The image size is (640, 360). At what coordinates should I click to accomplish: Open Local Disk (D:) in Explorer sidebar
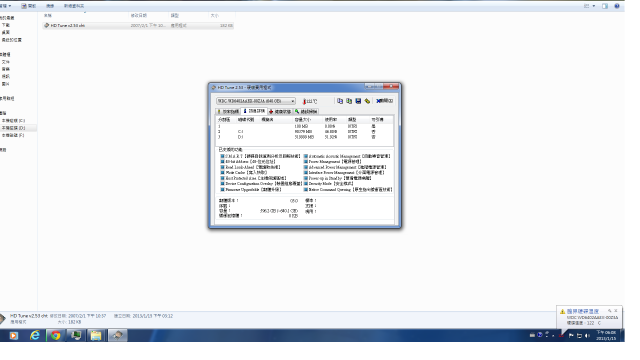click(13, 128)
